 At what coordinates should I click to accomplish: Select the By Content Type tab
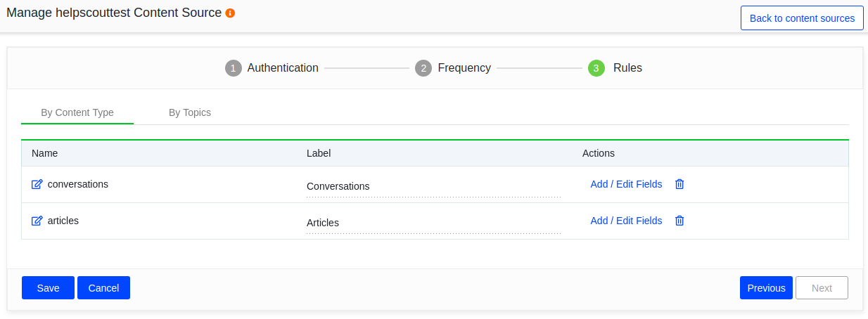tap(77, 112)
